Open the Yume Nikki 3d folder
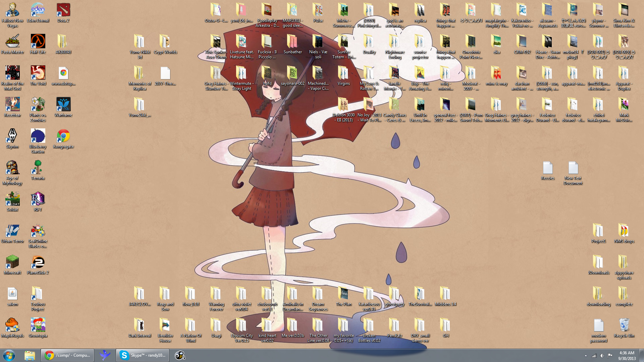This screenshot has height=362, width=644. [x=140, y=47]
